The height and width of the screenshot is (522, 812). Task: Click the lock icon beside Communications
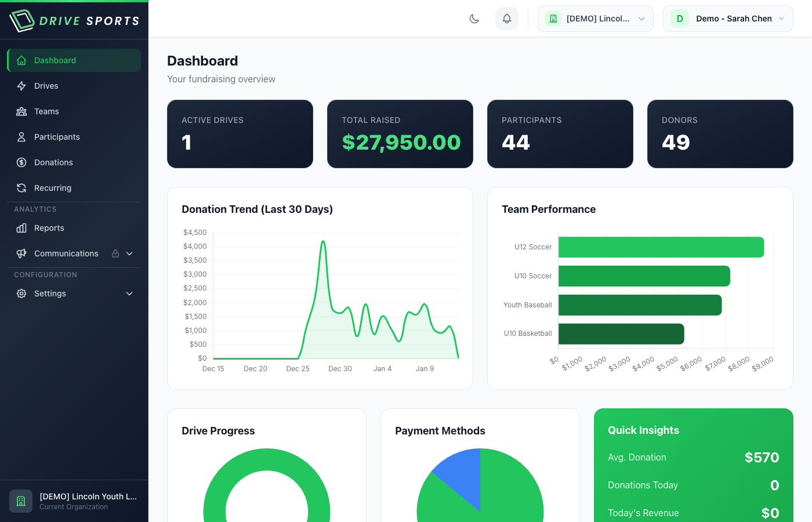coord(115,253)
